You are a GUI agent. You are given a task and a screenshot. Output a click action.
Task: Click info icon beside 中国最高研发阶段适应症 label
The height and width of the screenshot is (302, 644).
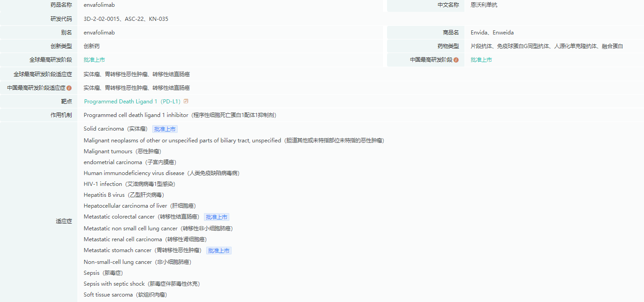tap(69, 88)
